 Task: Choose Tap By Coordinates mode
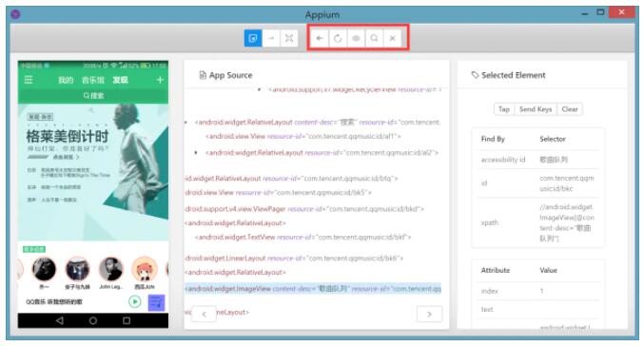click(x=289, y=38)
